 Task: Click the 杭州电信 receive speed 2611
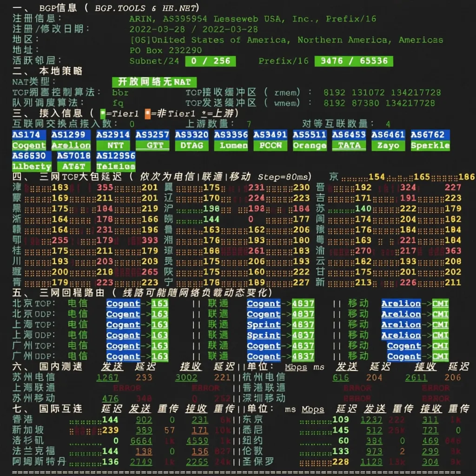[416, 377]
